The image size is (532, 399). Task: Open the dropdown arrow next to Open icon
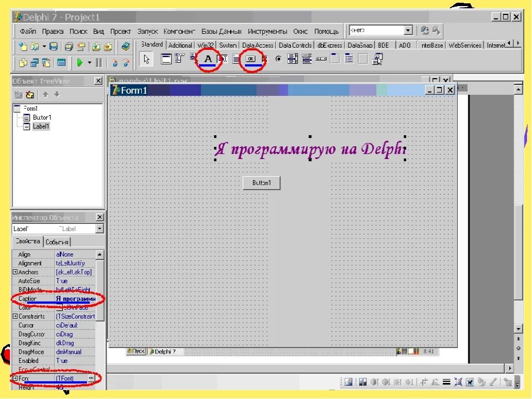click(44, 47)
